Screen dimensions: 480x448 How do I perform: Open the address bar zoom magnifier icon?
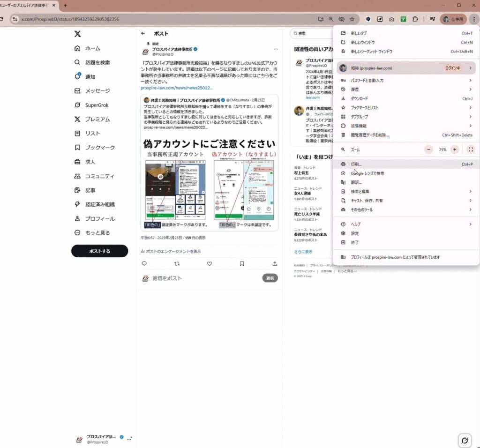(331, 19)
